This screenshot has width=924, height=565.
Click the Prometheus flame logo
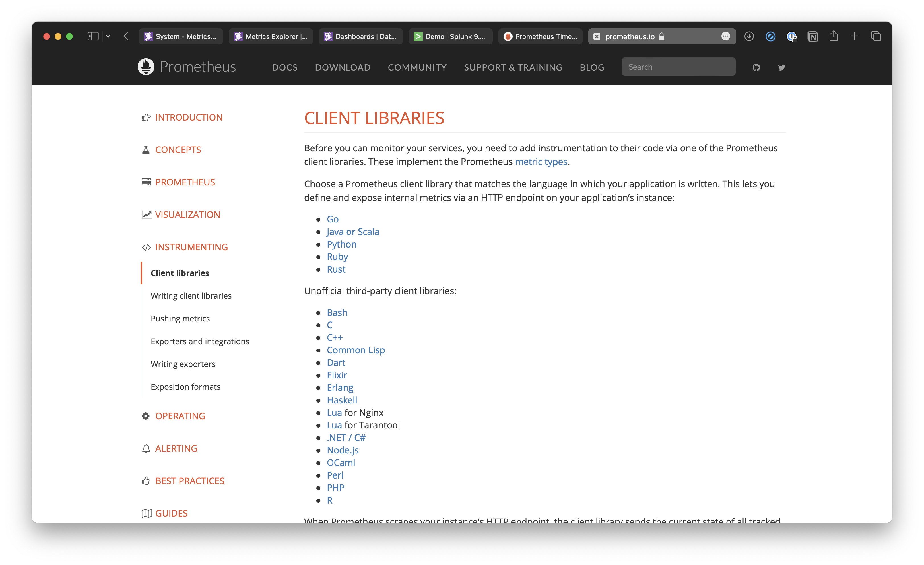tap(146, 67)
